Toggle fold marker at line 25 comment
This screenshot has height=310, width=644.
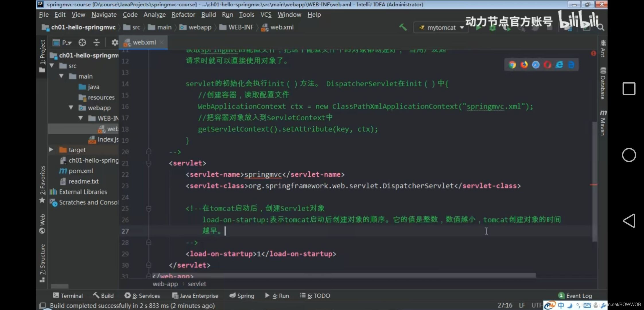[x=149, y=209]
